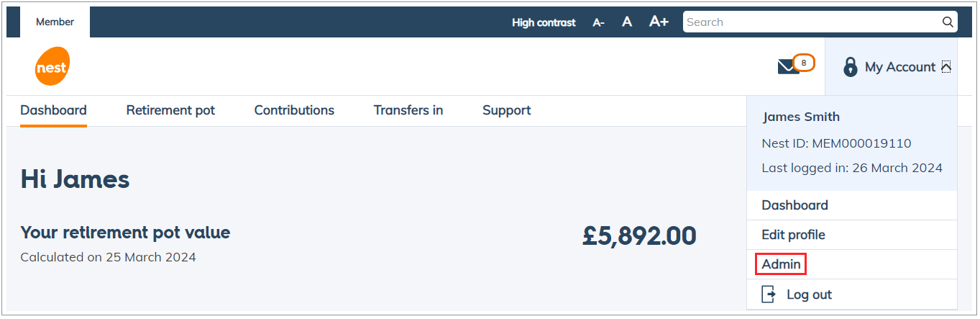Collapse the My Account menu arrow
980x319 pixels.
click(946, 67)
